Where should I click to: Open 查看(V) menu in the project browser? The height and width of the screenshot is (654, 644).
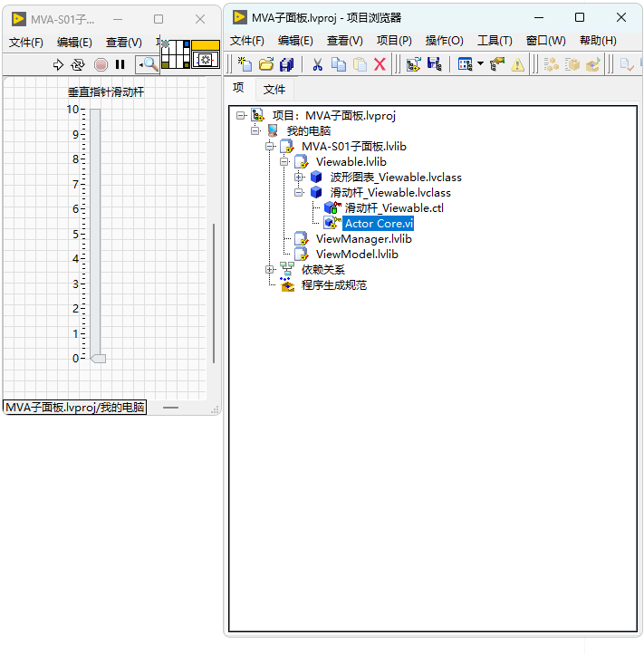pyautogui.click(x=344, y=41)
